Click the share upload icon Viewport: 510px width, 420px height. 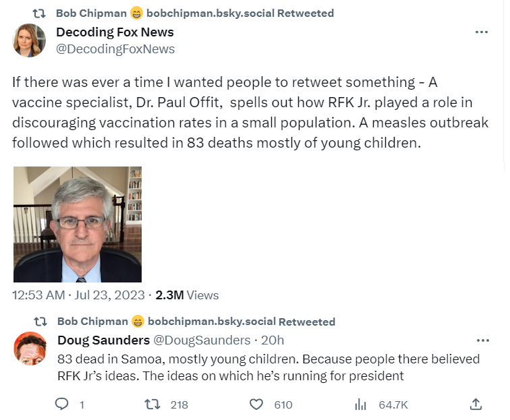click(x=476, y=404)
